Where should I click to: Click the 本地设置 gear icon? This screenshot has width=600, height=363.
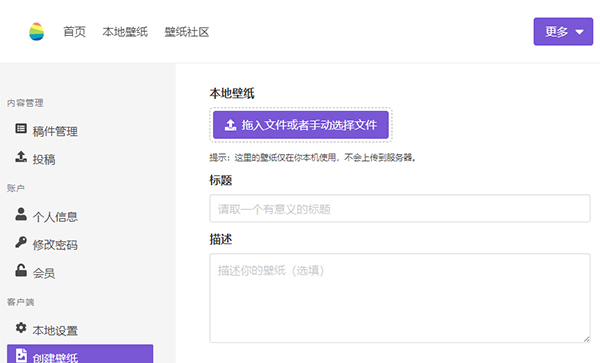coord(21,328)
